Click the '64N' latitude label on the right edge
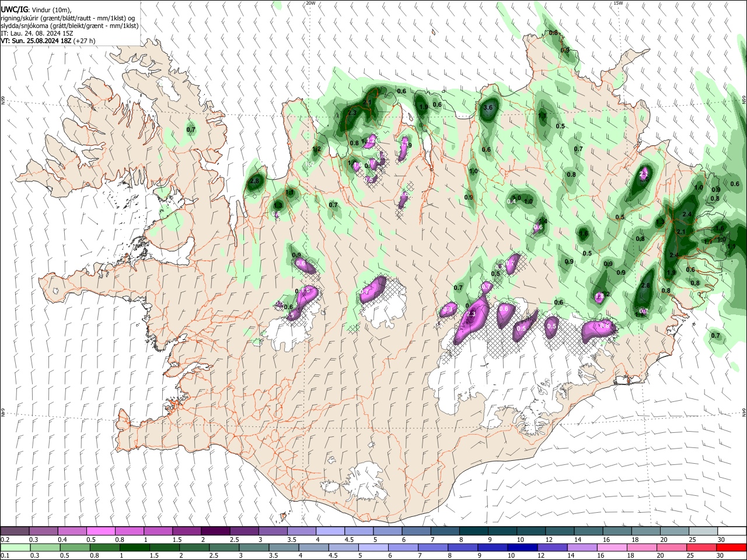Screen dimensions: 747x560 pos(744,411)
